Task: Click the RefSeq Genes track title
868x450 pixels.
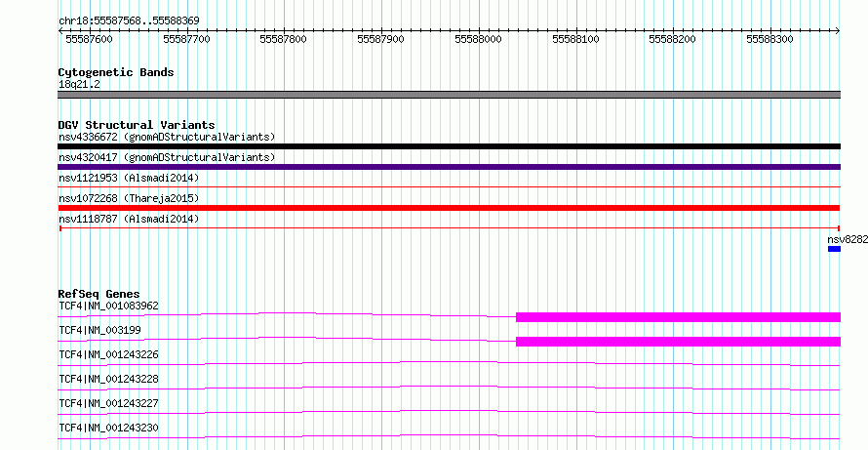Action: coord(99,294)
